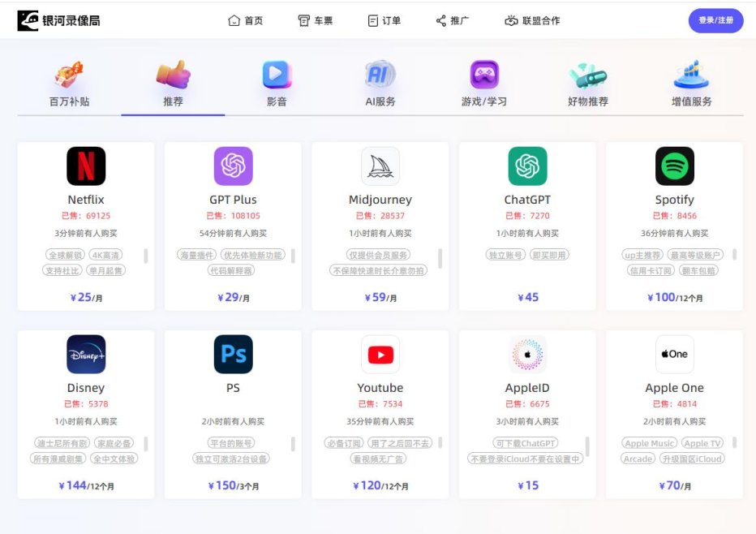Click the ¥100/12个月 Spotify price
The width and height of the screenshot is (756, 534).
[675, 297]
